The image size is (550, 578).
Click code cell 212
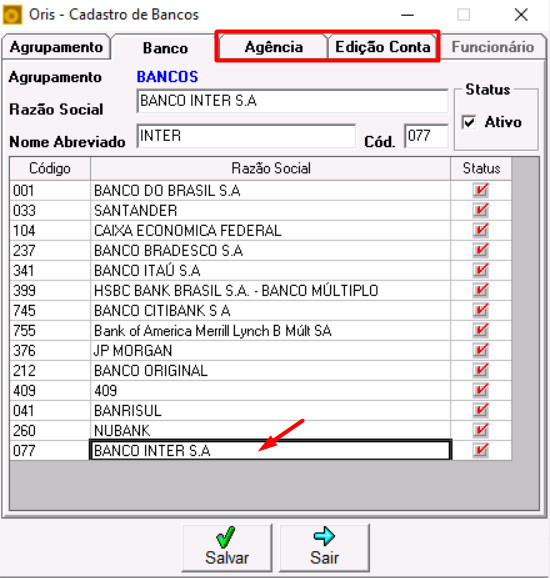50,370
